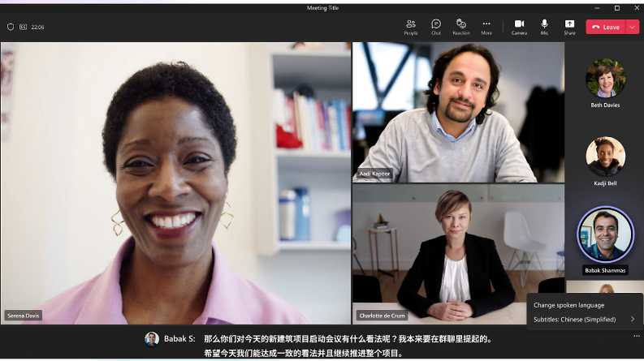The height and width of the screenshot is (361, 644).
Task: Click the closed captions icon beside timer
Action: click(x=23, y=27)
